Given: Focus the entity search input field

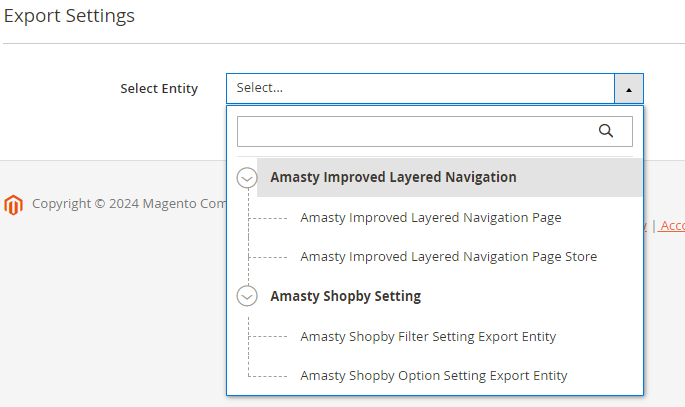Looking at the screenshot, I should [x=435, y=131].
